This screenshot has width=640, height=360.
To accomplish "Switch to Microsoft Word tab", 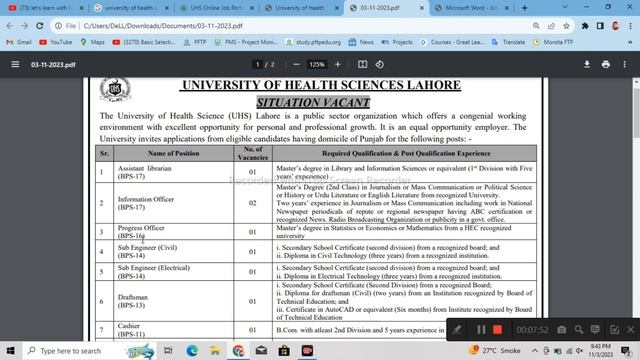I will click(471, 8).
